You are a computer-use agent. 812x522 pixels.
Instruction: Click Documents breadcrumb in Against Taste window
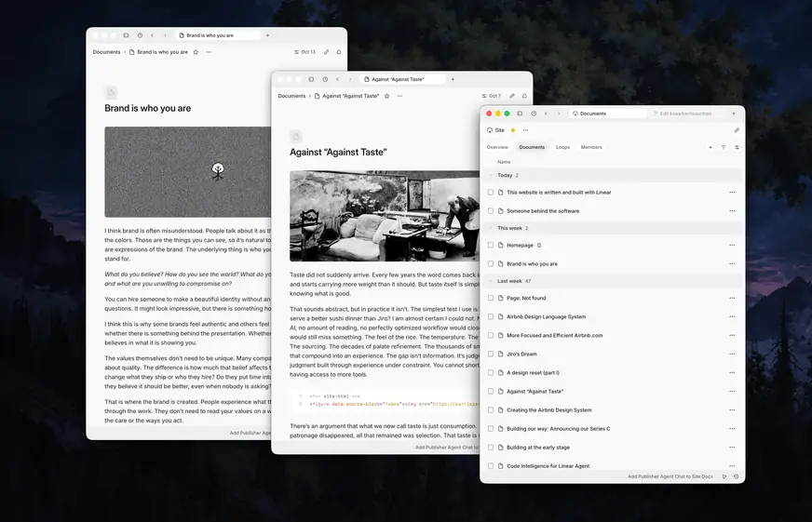point(291,96)
